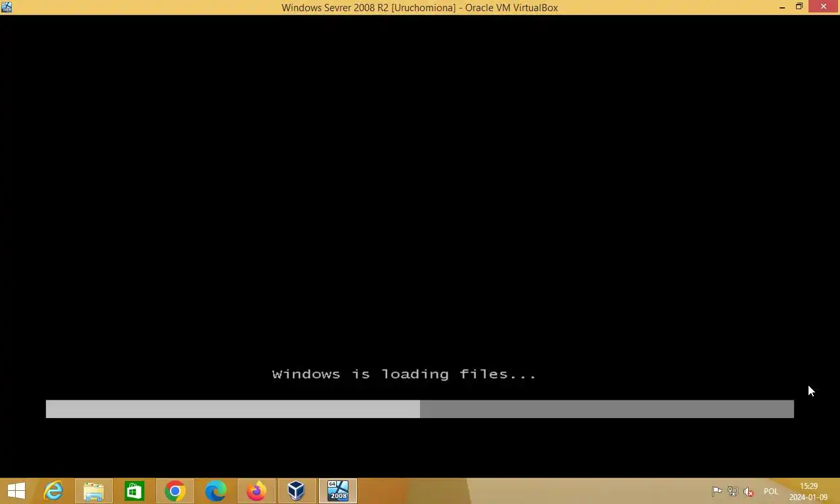Image resolution: width=840 pixels, height=504 pixels.
Task: Minimize the VirtualBox window
Action: click(x=782, y=7)
